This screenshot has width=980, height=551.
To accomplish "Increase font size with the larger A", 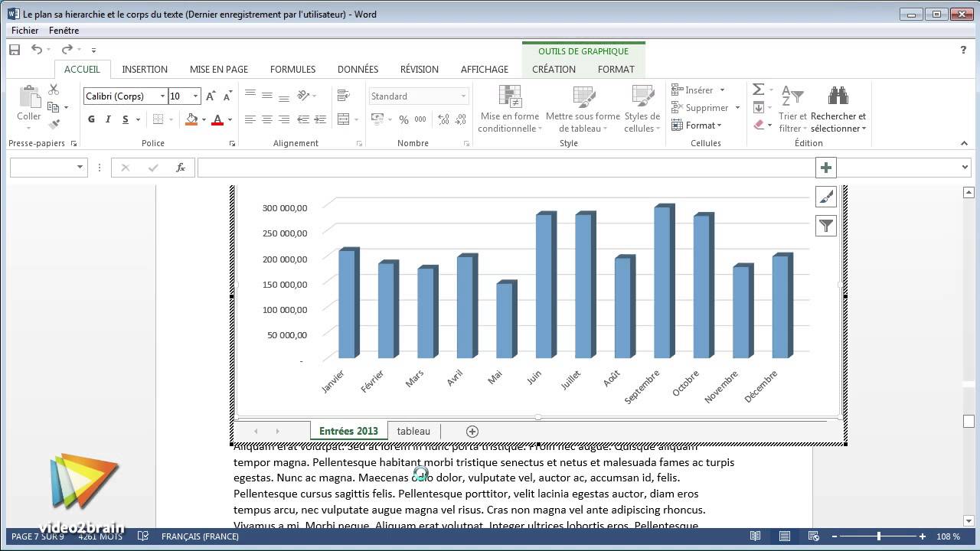I will (x=211, y=96).
